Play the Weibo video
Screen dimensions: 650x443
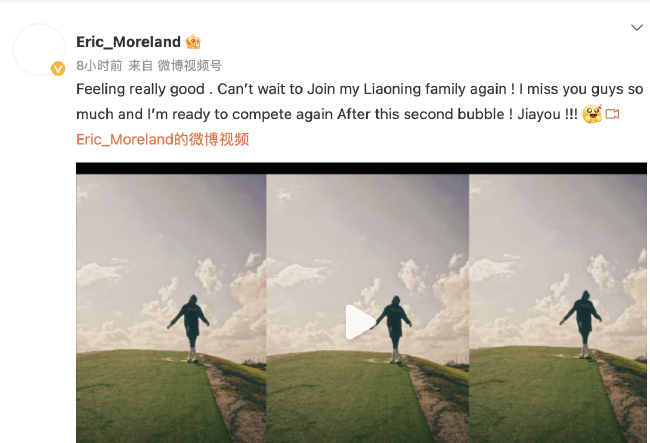[x=360, y=322]
